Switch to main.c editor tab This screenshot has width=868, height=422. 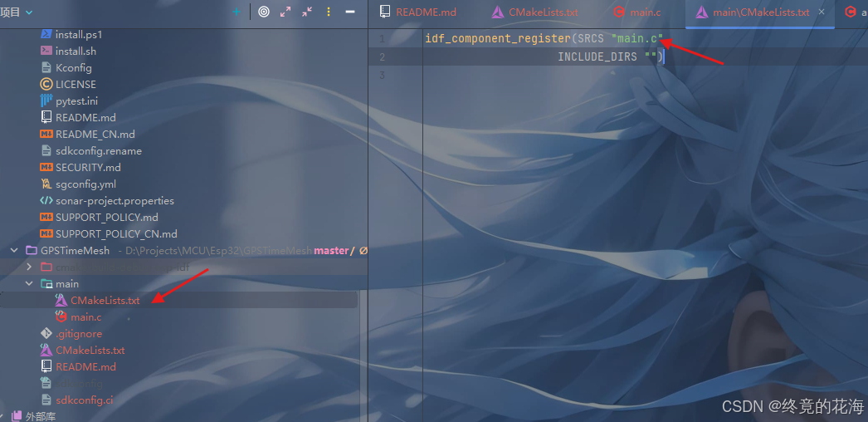click(x=637, y=12)
